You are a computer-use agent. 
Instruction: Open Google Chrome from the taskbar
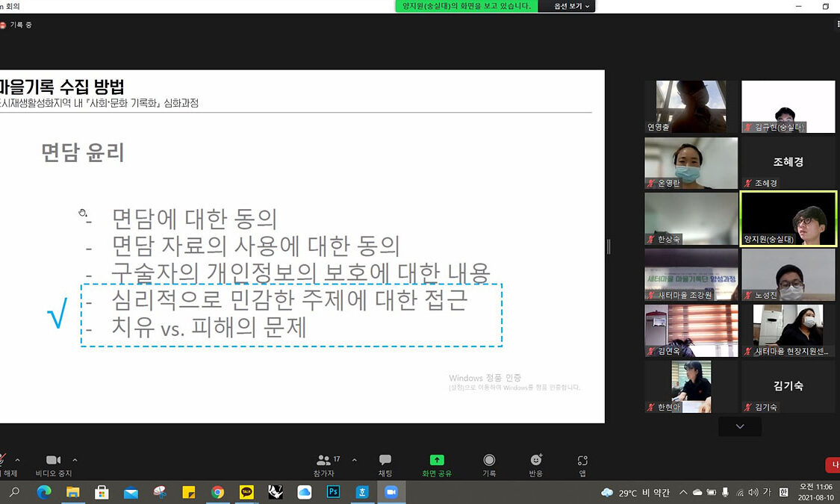tap(217, 492)
